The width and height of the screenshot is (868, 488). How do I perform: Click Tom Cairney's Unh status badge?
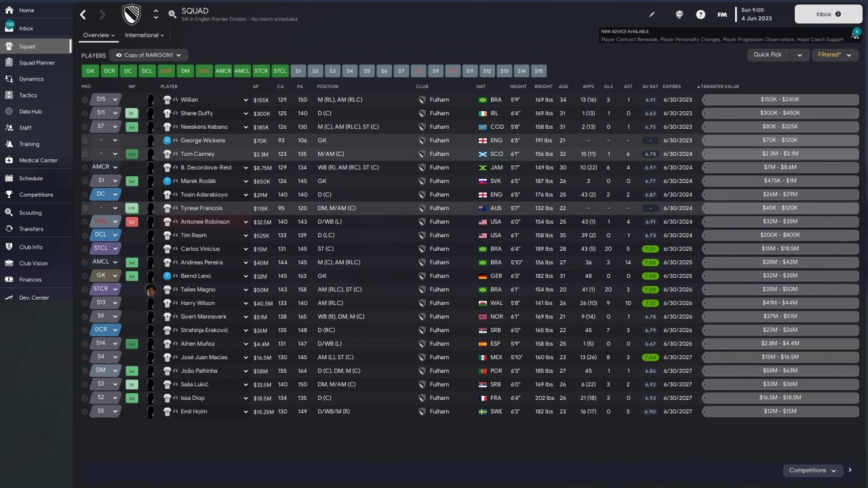(x=132, y=154)
